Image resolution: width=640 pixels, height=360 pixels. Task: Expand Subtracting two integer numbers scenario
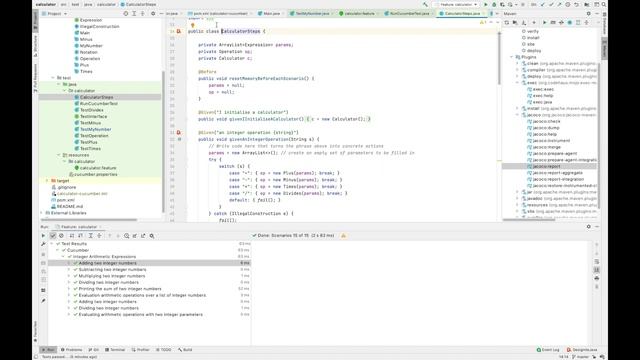tap(69, 270)
